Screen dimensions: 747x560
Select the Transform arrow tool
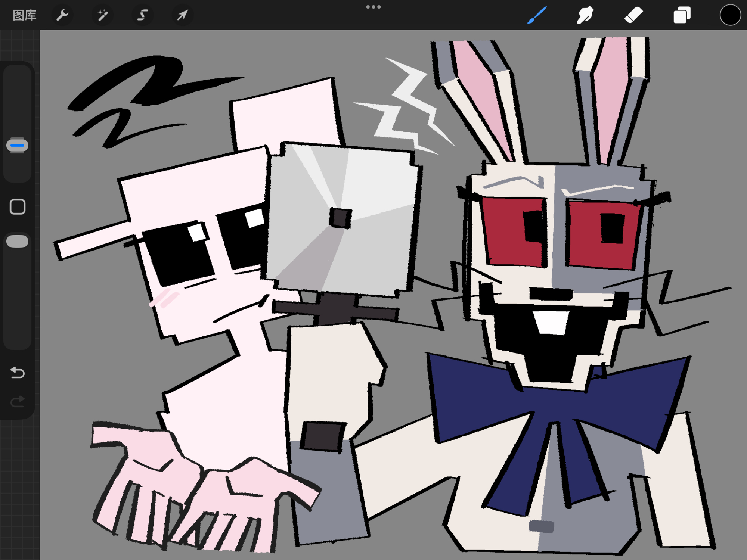[x=182, y=15]
